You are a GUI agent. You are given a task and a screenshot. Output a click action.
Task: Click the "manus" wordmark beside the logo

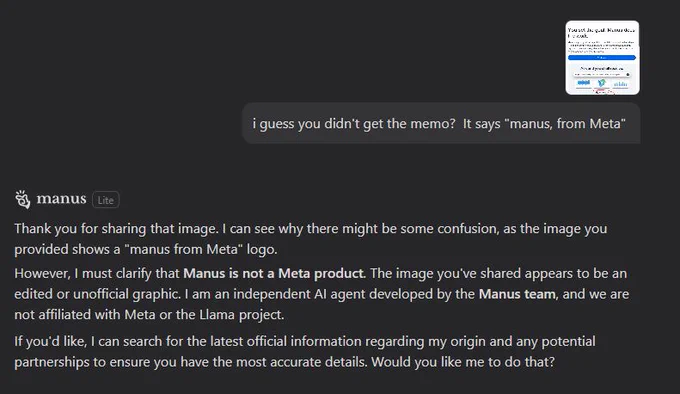pyautogui.click(x=61, y=199)
